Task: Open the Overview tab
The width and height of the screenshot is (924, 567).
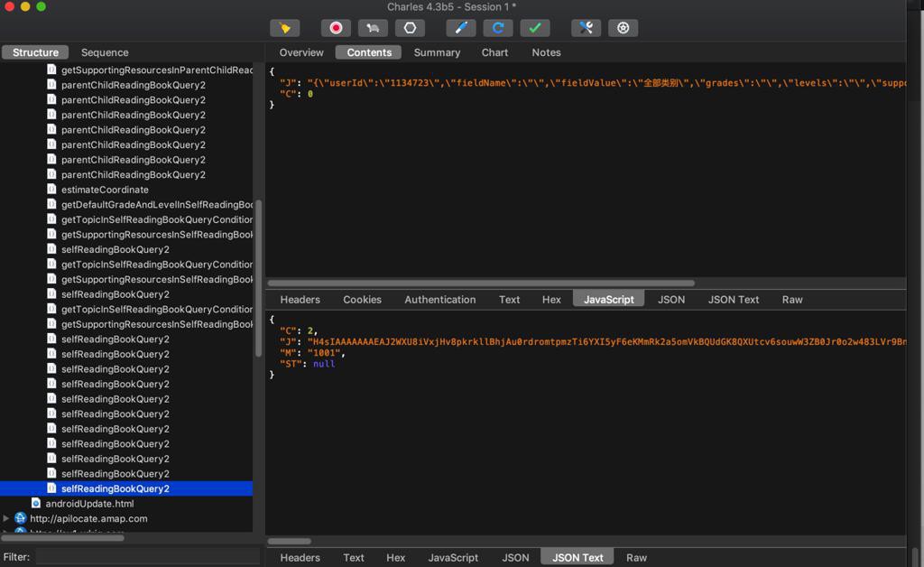Action: click(x=301, y=52)
